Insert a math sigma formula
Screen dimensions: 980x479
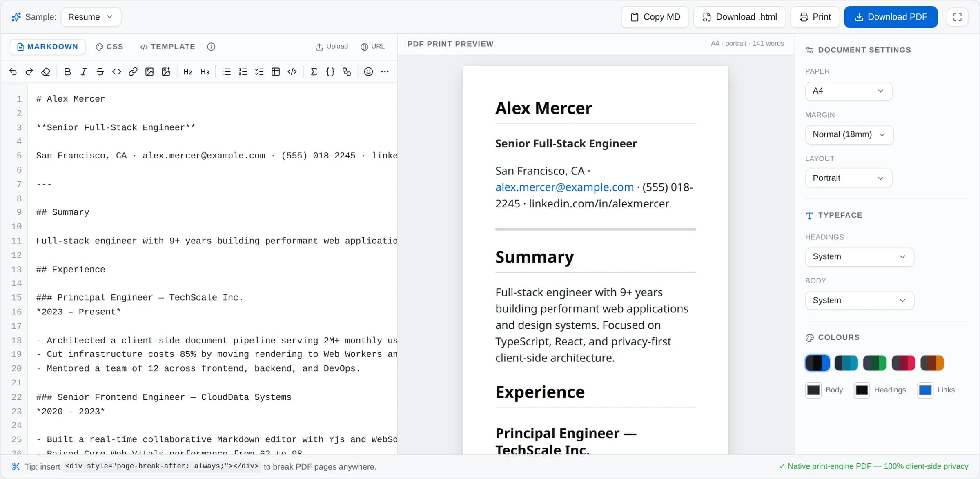point(314,72)
